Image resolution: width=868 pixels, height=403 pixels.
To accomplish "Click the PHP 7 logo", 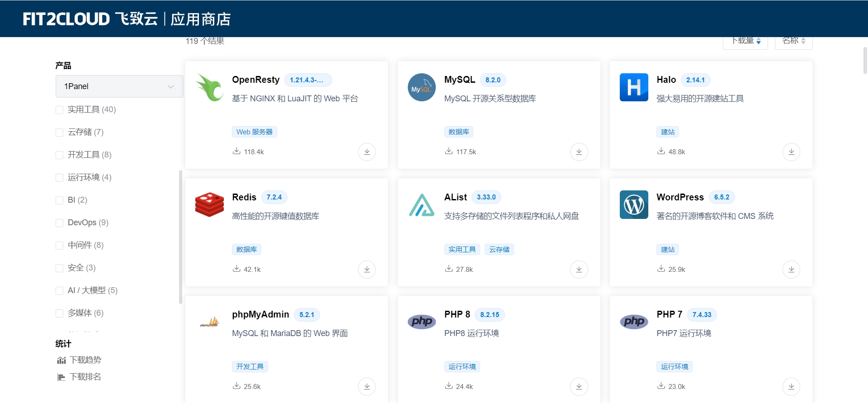I will coord(634,322).
